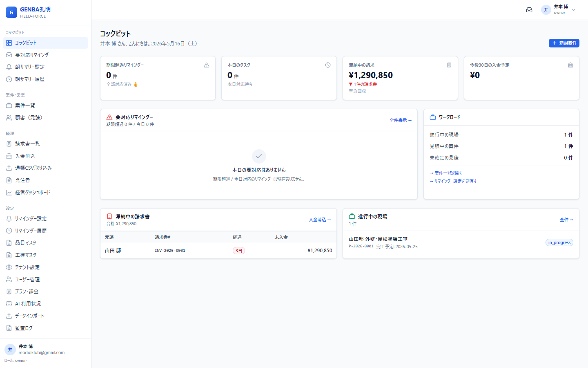Go to 朝サマリー設定 page

coord(45,67)
